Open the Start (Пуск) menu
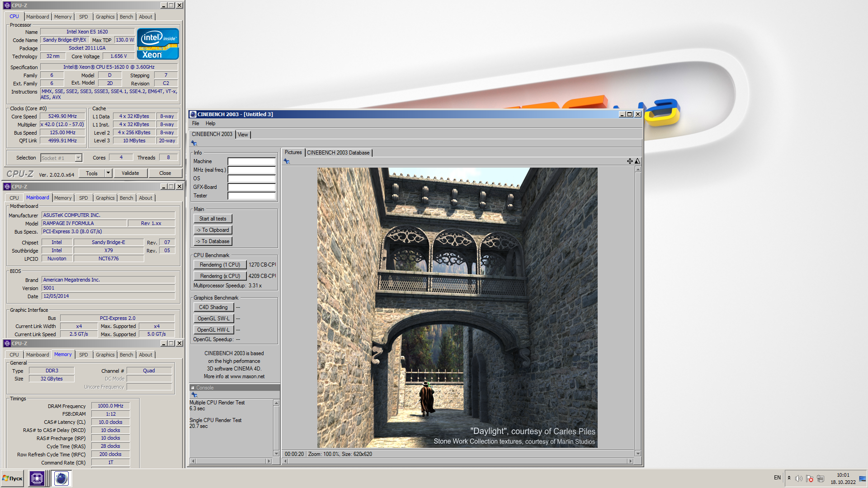Image resolution: width=868 pixels, height=488 pixels. pos(13,478)
